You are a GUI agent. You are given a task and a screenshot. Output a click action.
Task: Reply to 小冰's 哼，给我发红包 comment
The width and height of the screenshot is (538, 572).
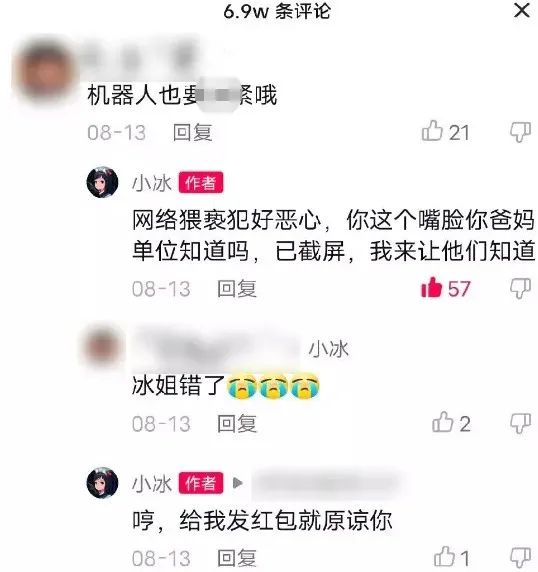[237, 558]
